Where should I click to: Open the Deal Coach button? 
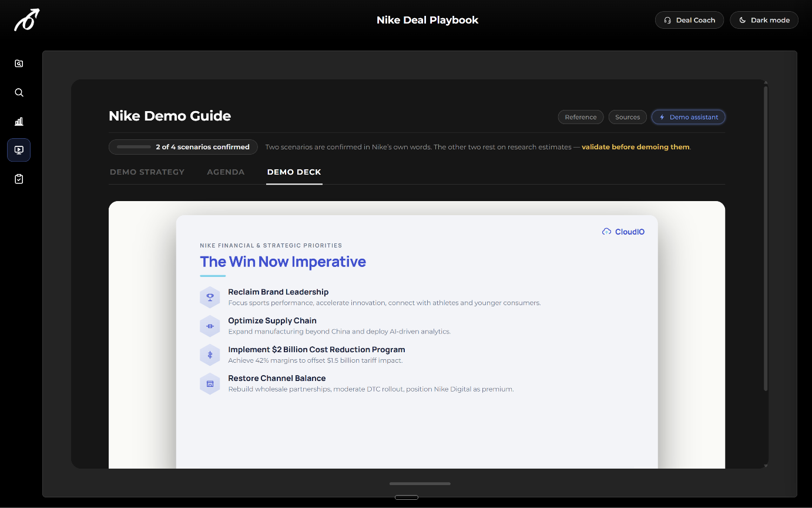pos(689,20)
